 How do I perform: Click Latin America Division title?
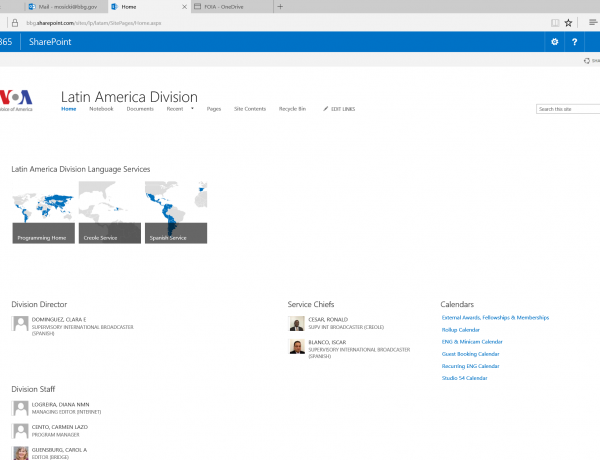[x=129, y=97]
